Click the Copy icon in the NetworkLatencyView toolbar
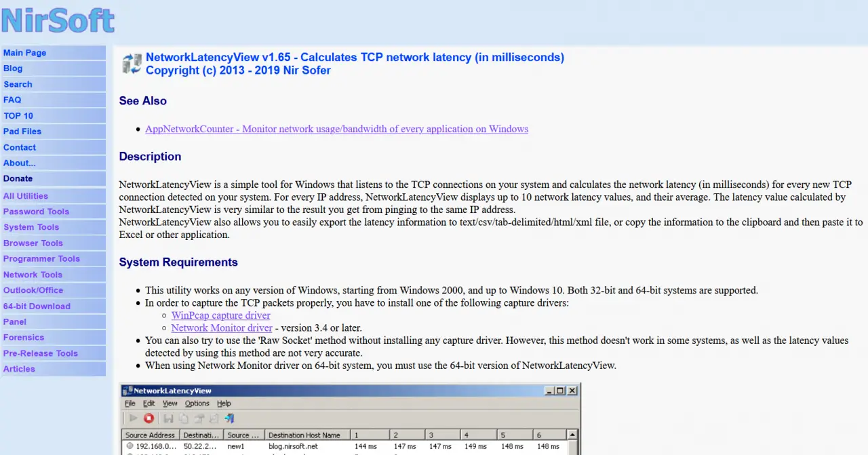868x455 pixels. pyautogui.click(x=184, y=418)
